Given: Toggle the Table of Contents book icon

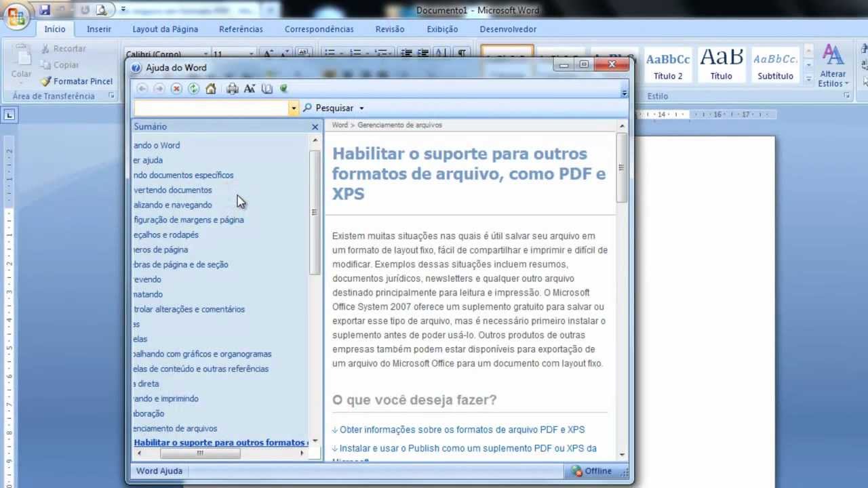Looking at the screenshot, I should [x=267, y=89].
